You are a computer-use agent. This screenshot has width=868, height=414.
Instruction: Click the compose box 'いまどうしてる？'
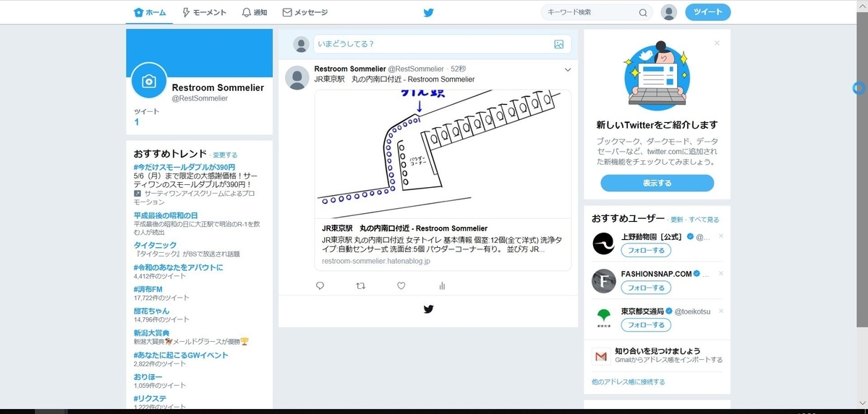[x=442, y=44]
